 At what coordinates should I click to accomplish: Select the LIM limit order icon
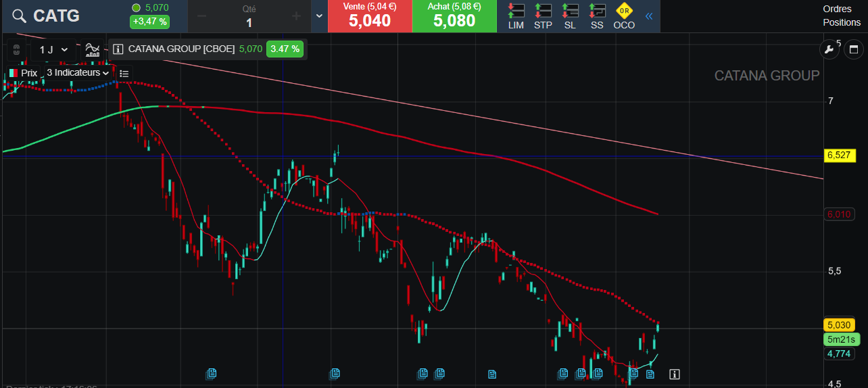(516, 16)
